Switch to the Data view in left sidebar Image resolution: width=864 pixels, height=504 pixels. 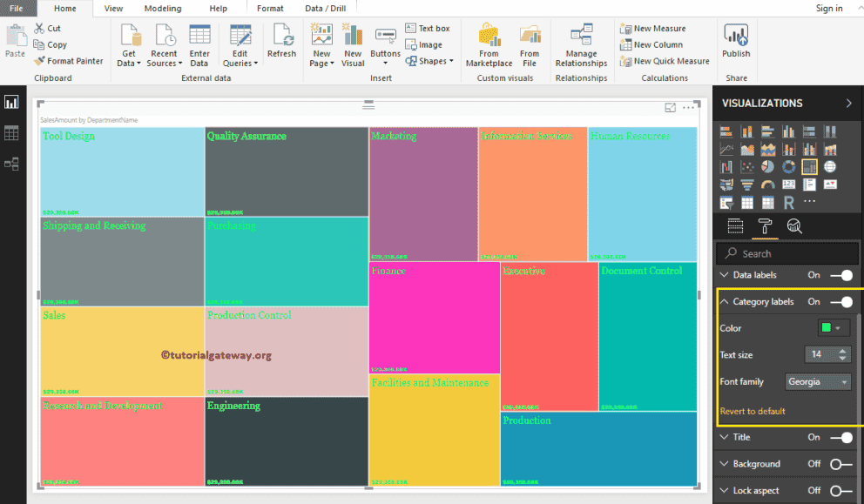click(x=12, y=132)
